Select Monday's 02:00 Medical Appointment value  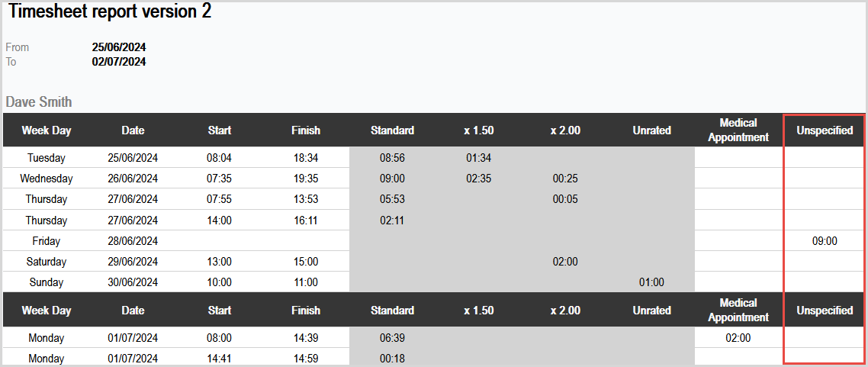tap(738, 338)
